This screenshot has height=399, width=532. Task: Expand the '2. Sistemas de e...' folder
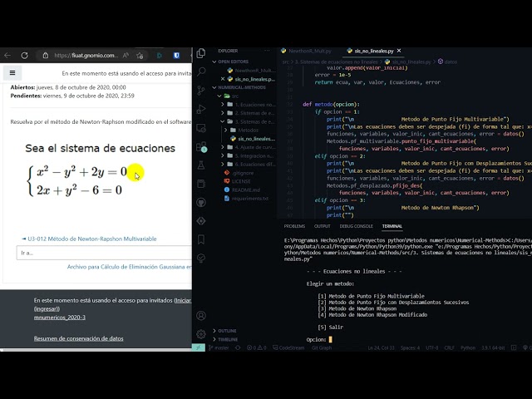[223, 113]
